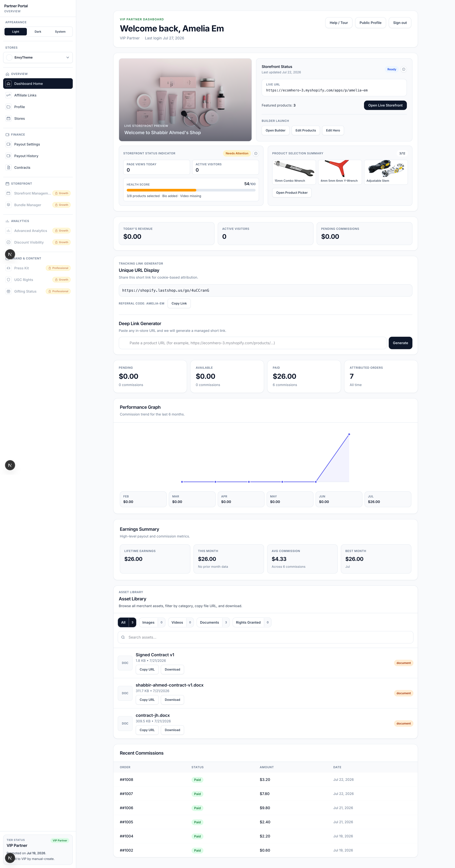Select the All assets filter tab
The width and height of the screenshot is (455, 868).
[x=127, y=622]
